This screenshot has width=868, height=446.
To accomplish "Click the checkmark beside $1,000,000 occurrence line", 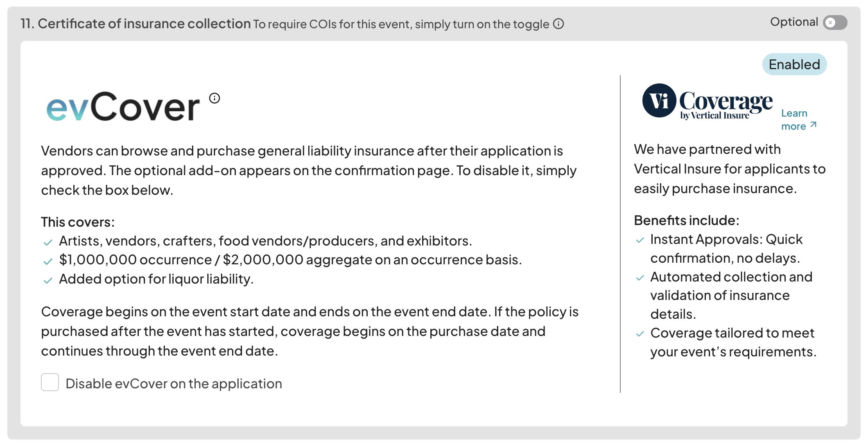I will tap(48, 261).
